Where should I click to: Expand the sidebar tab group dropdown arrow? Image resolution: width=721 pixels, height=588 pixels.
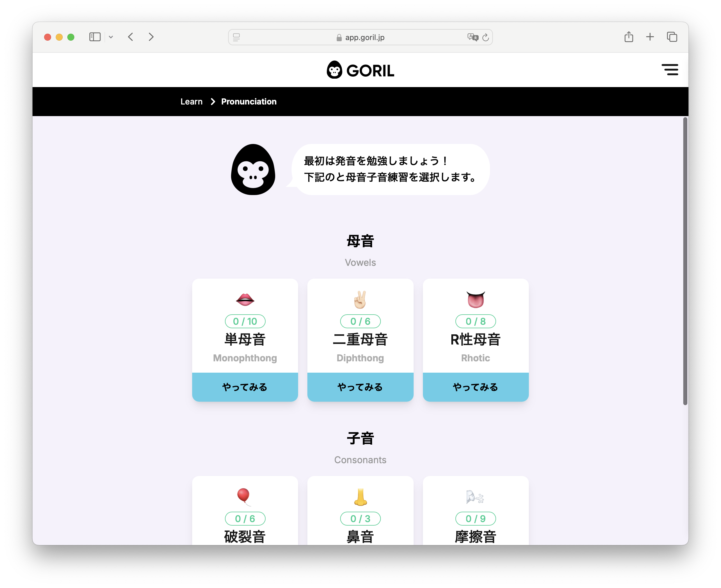pos(111,37)
